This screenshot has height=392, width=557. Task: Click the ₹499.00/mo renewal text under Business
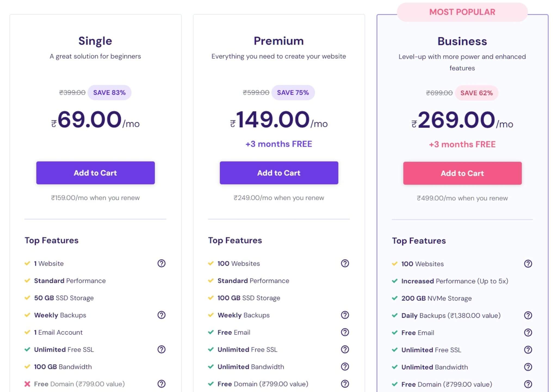pyautogui.click(x=462, y=198)
